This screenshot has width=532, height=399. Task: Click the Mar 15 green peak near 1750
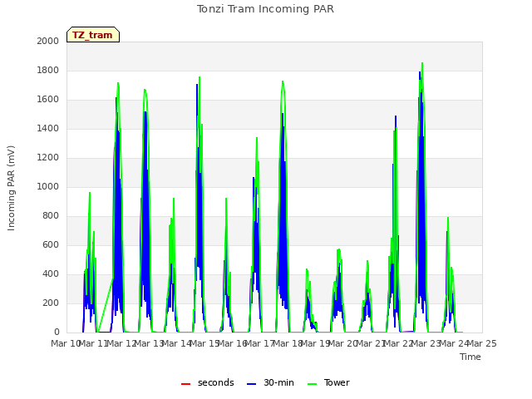[x=199, y=77]
